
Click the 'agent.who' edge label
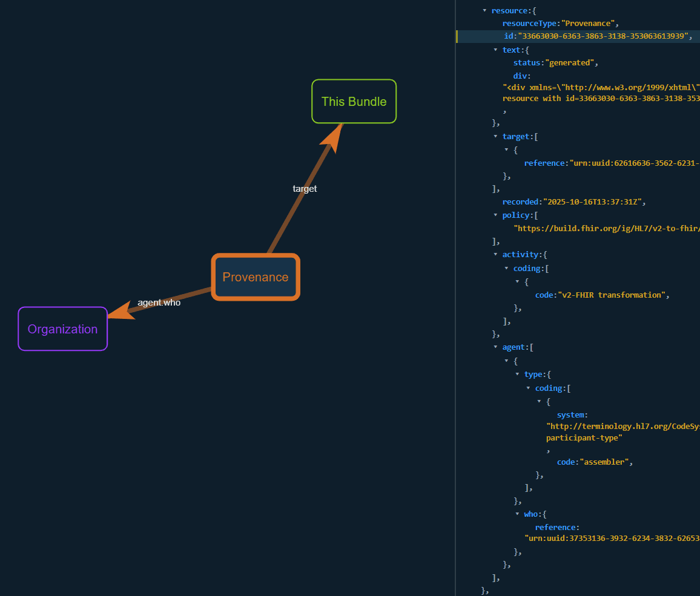tap(159, 303)
